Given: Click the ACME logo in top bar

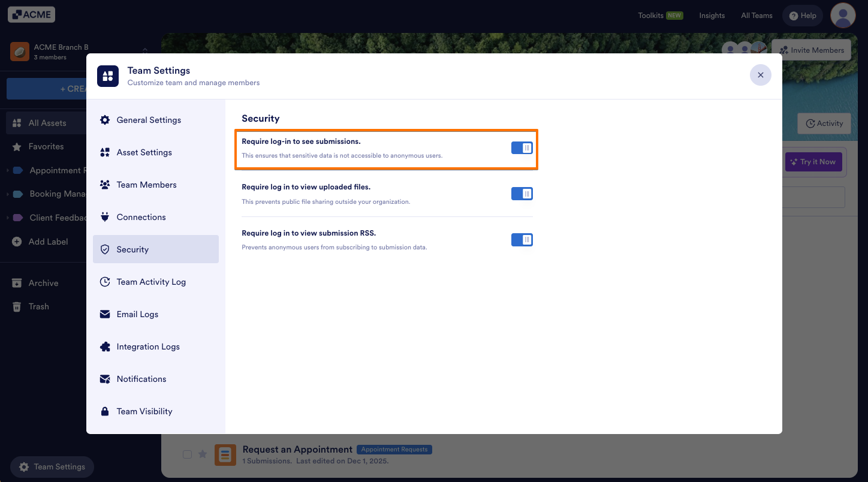Looking at the screenshot, I should click(x=32, y=15).
